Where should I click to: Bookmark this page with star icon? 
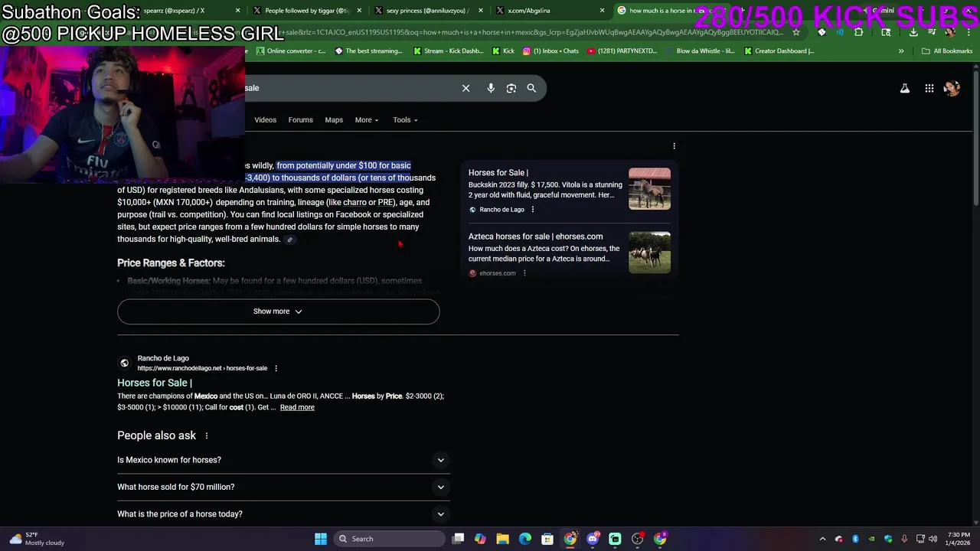click(796, 32)
